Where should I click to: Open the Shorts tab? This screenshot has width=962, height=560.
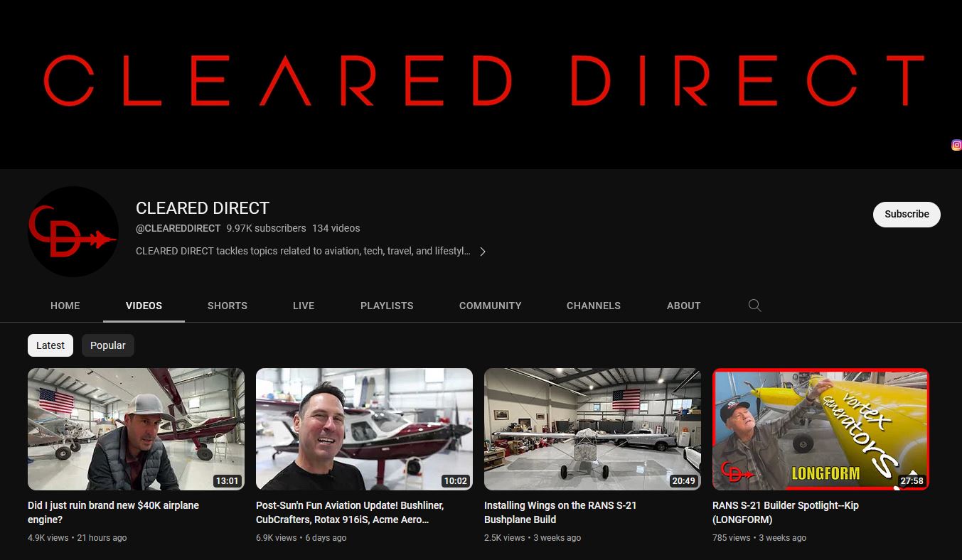228,306
